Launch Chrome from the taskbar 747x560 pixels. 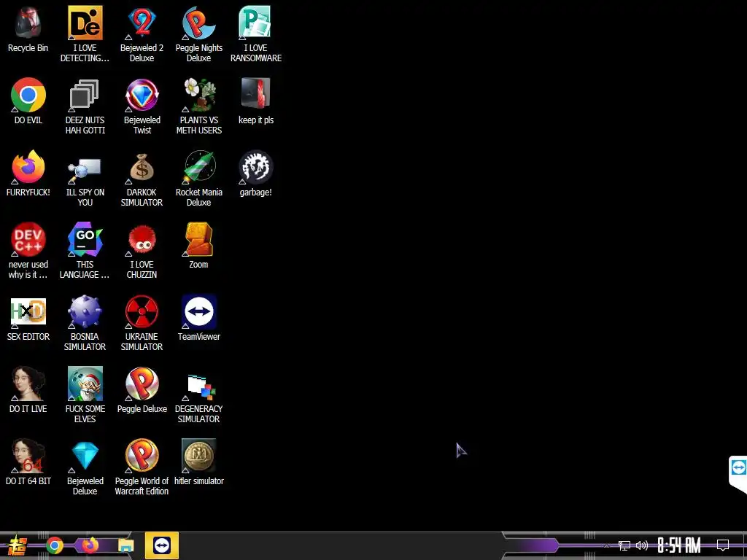pyautogui.click(x=55, y=545)
